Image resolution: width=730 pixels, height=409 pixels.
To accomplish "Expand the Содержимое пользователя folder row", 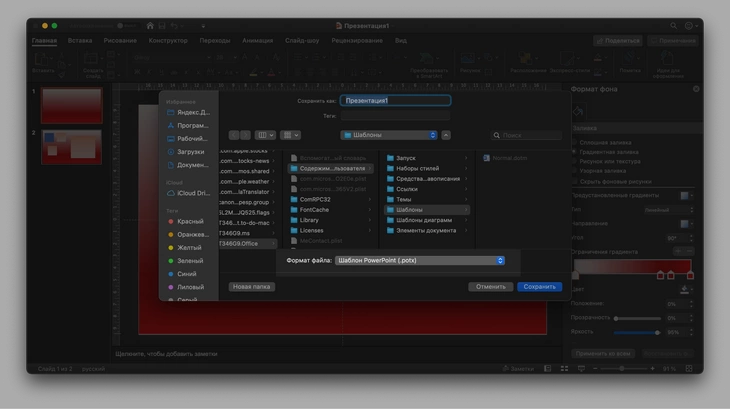I will click(331, 168).
